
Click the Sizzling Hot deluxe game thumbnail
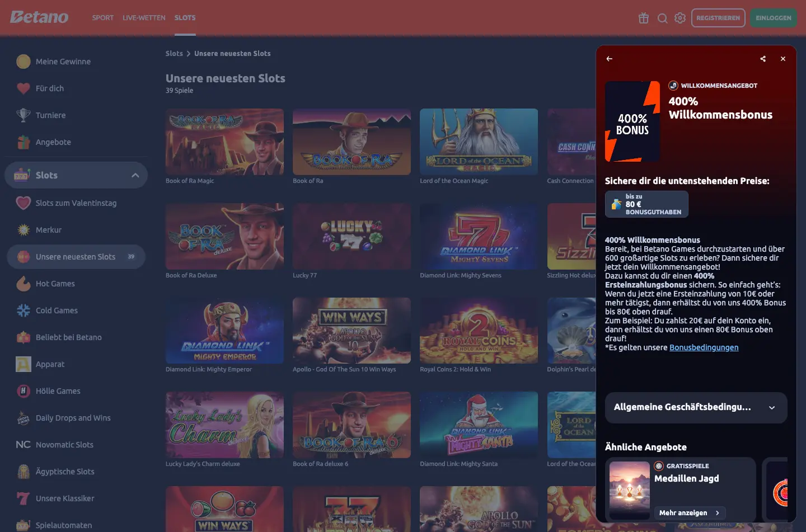pos(571,236)
